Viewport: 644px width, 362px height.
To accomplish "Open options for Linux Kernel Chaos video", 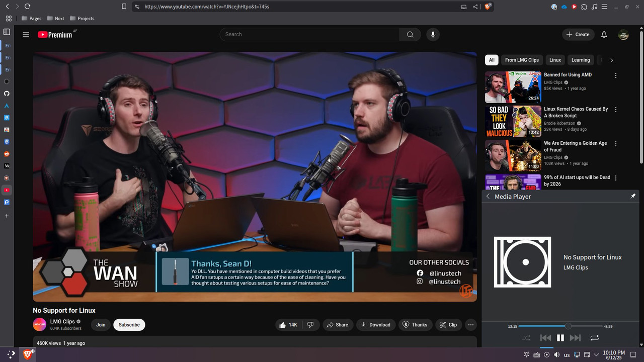I will coord(616,110).
